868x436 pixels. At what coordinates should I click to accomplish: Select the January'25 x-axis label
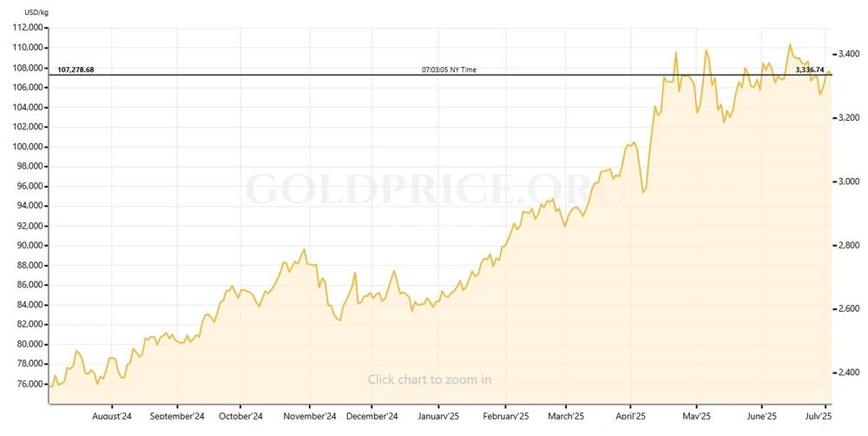click(438, 416)
